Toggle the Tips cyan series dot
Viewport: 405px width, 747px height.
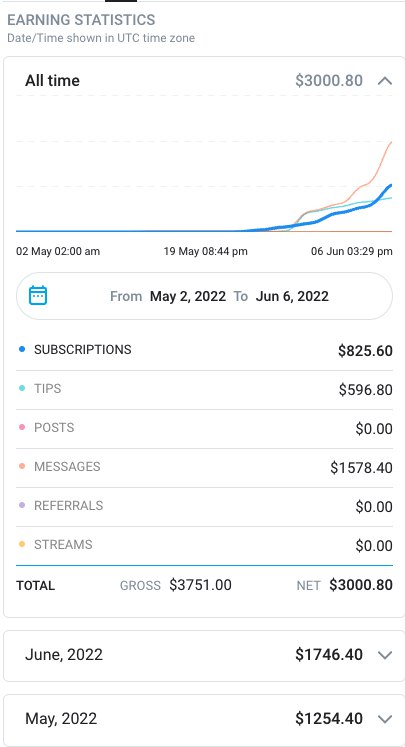click(x=21, y=388)
